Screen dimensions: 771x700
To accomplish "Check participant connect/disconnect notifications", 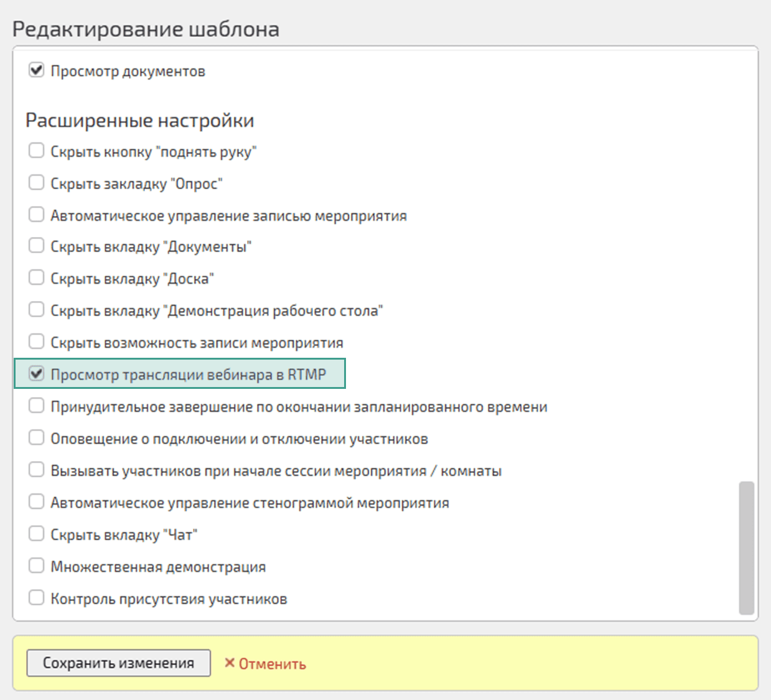I will [36, 437].
